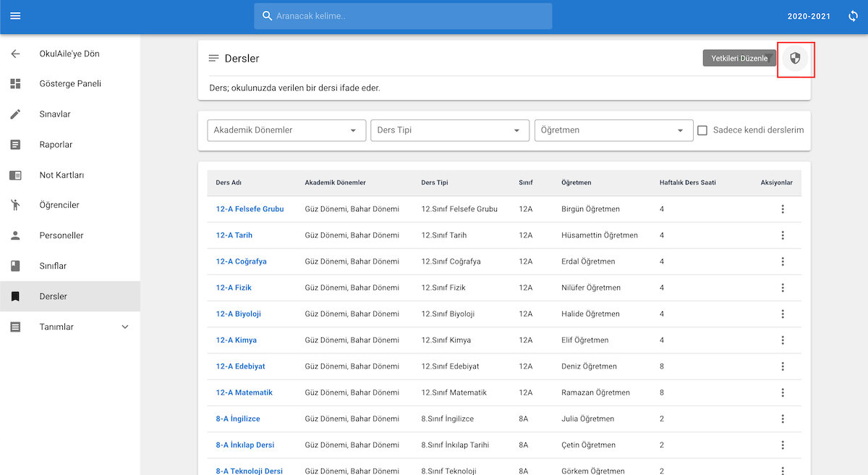The image size is (868, 475).
Task: Click the Gösterge Paneli dashboard icon
Action: pos(15,84)
